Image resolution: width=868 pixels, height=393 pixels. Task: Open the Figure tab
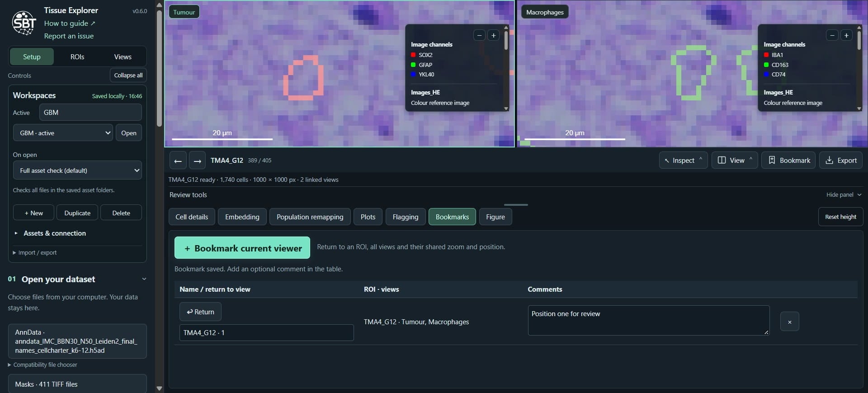coord(495,217)
